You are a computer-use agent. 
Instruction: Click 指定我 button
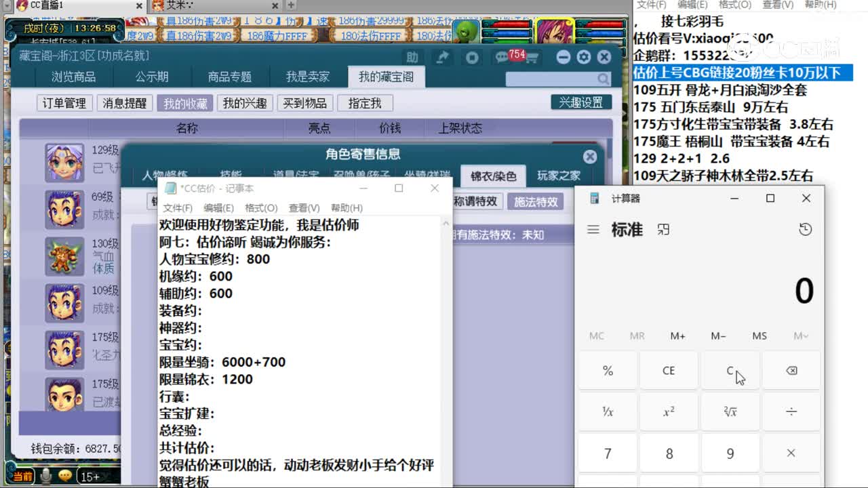click(x=365, y=103)
